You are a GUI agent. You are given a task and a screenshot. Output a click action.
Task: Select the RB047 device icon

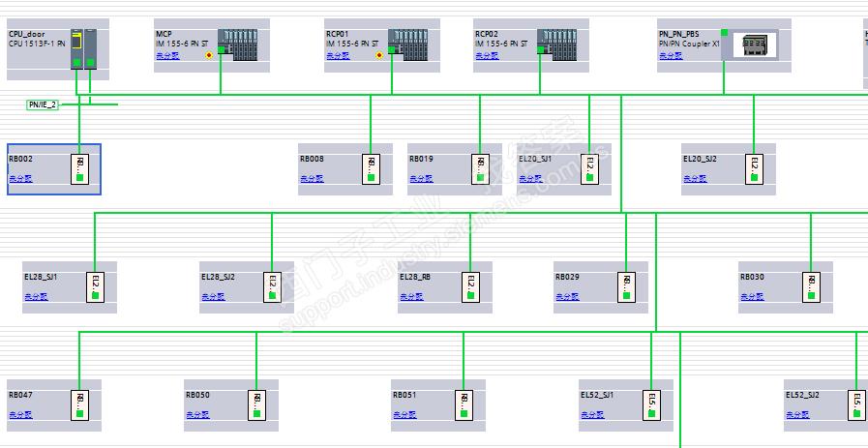coord(79,405)
